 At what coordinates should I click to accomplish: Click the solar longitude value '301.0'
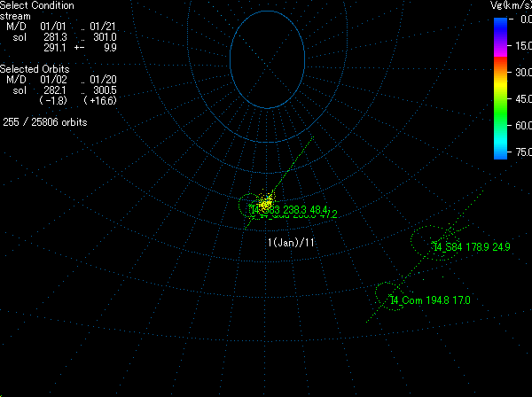coord(105,37)
